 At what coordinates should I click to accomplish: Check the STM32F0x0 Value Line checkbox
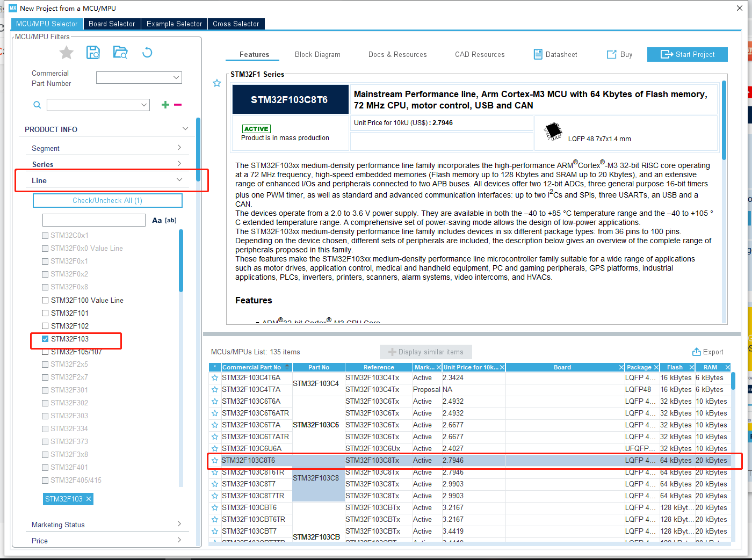(x=45, y=248)
